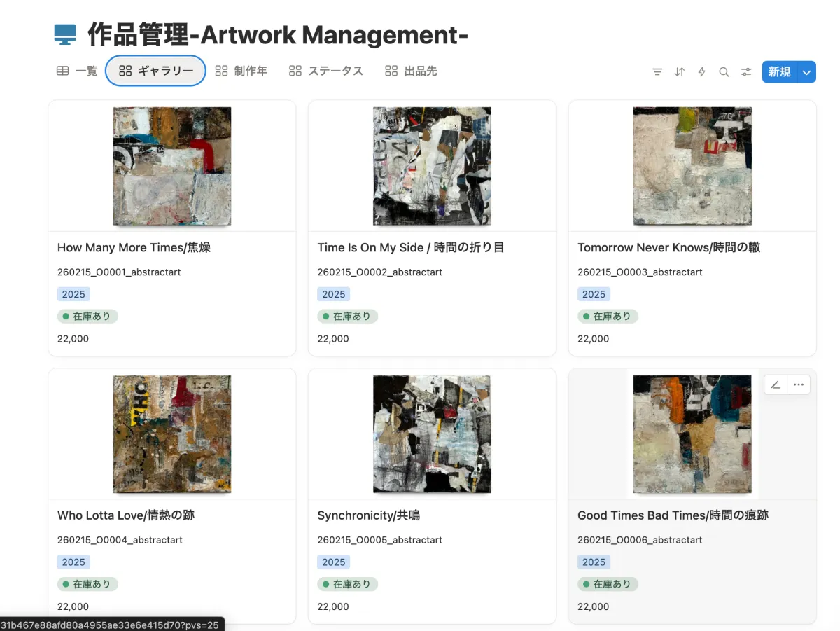
Task: Switch to the 制作年 view tab
Action: click(x=241, y=71)
